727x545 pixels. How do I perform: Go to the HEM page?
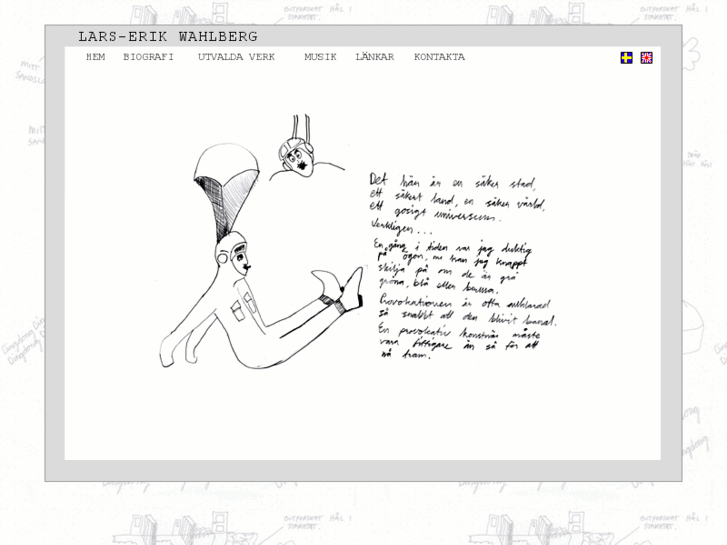pyautogui.click(x=96, y=57)
